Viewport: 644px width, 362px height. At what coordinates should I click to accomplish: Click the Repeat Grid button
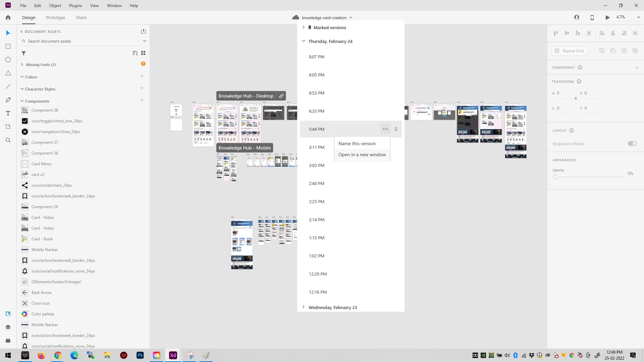pos(570,51)
